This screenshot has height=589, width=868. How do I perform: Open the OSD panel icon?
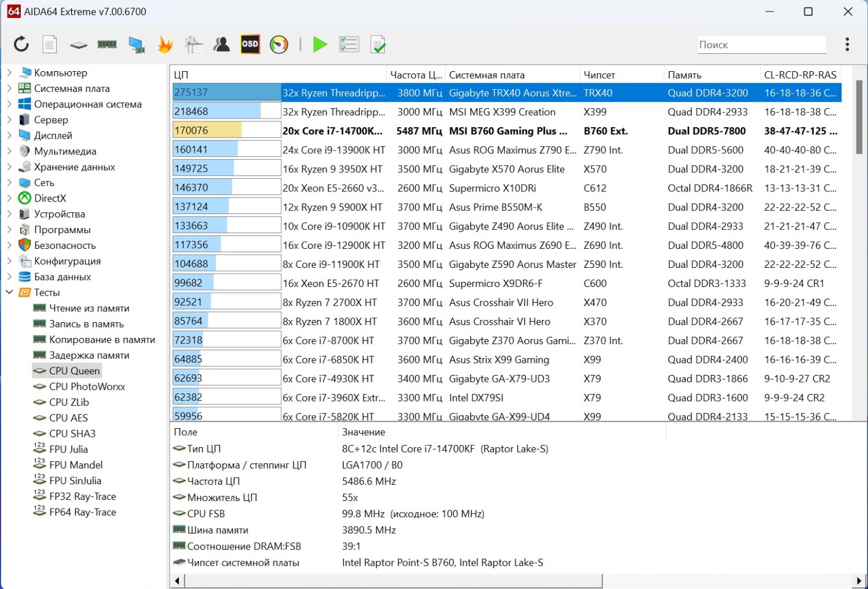click(250, 45)
